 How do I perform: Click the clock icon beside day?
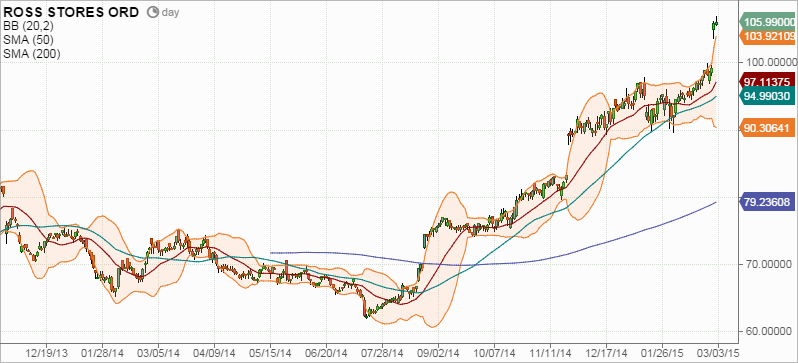[x=153, y=12]
